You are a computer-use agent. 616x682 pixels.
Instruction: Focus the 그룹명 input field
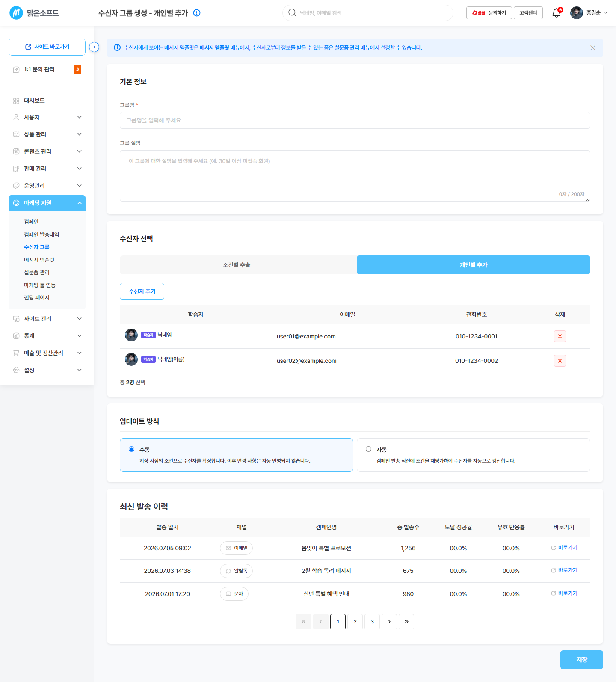point(355,120)
